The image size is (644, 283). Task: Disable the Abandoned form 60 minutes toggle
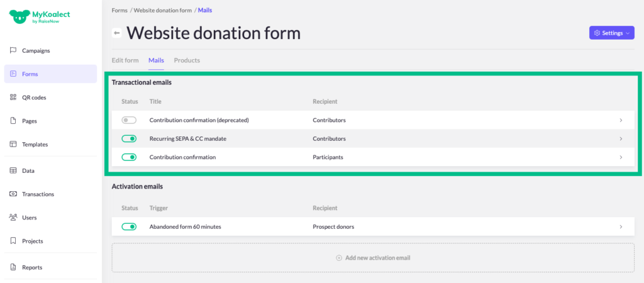click(129, 226)
